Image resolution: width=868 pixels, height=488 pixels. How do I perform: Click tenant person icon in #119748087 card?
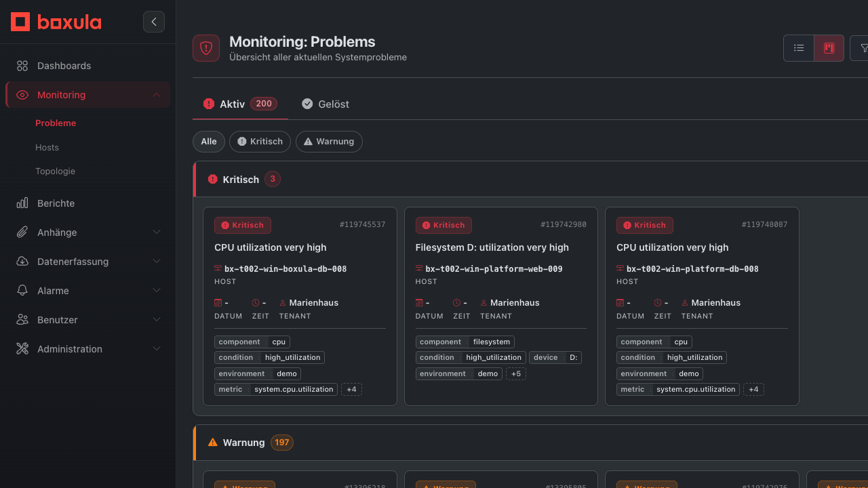tap(686, 303)
